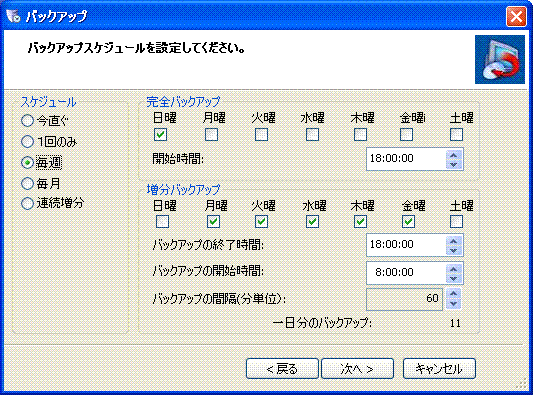Image resolution: width=533 pixels, height=395 pixels.
Task: Check 木曜 under 完全バックアップ
Action: click(360, 134)
